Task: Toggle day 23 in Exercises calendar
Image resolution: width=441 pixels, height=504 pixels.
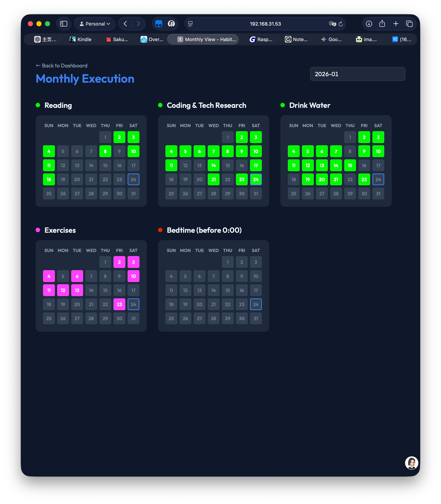Action: point(119,304)
